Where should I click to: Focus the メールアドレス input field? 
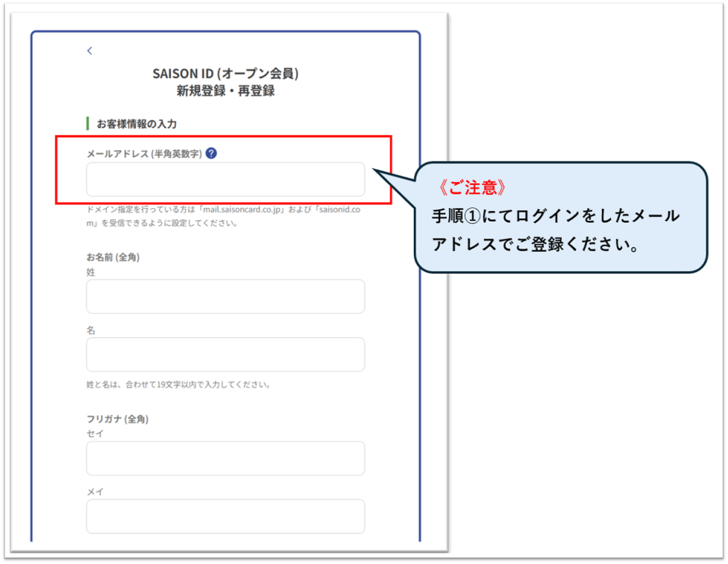pyautogui.click(x=226, y=179)
